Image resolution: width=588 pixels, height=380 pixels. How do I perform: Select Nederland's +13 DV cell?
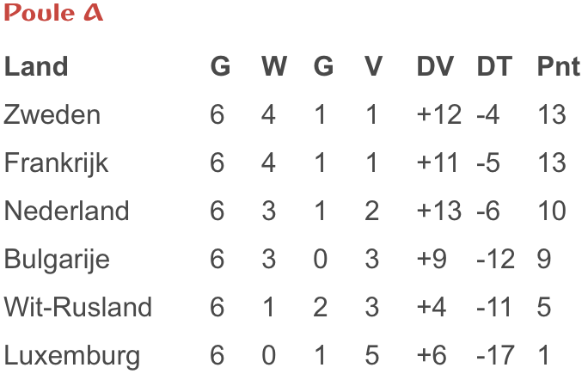pyautogui.click(x=438, y=211)
